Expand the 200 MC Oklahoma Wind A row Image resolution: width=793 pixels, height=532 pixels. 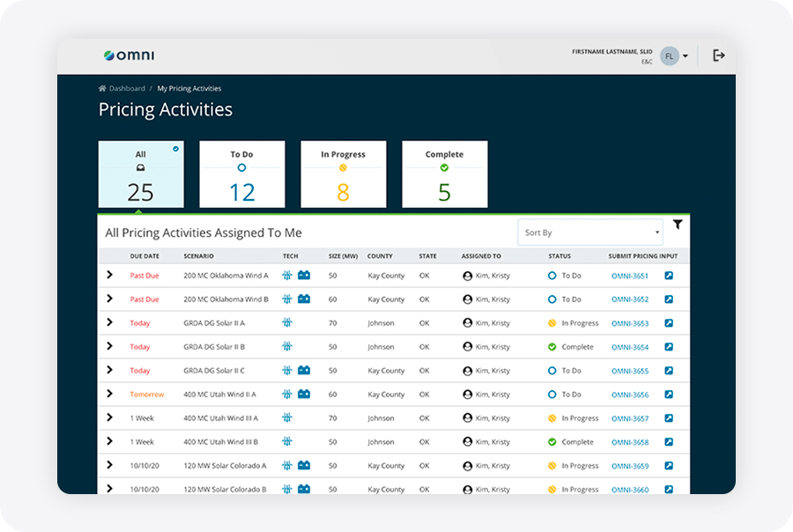click(109, 275)
